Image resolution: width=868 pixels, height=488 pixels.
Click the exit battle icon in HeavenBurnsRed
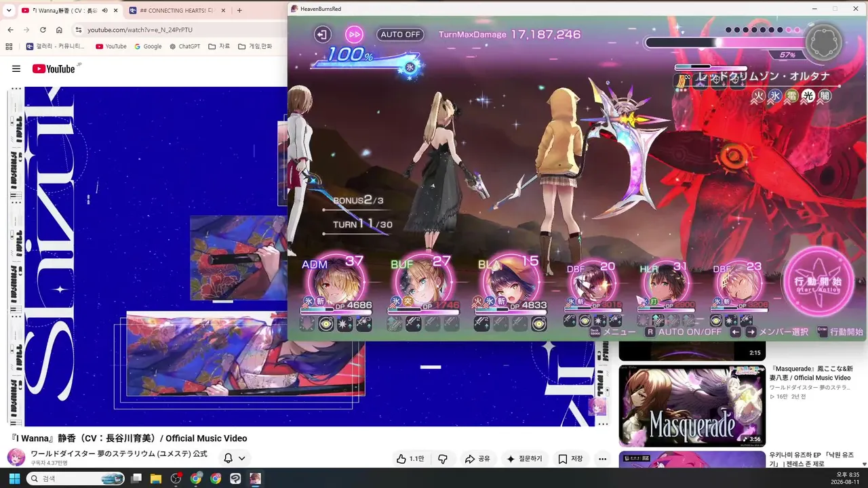(322, 34)
